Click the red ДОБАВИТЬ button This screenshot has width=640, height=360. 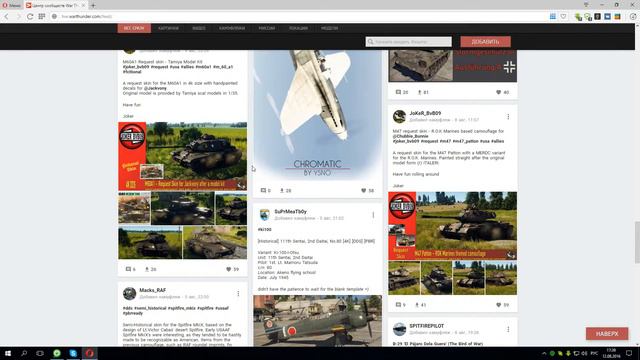pyautogui.click(x=485, y=42)
